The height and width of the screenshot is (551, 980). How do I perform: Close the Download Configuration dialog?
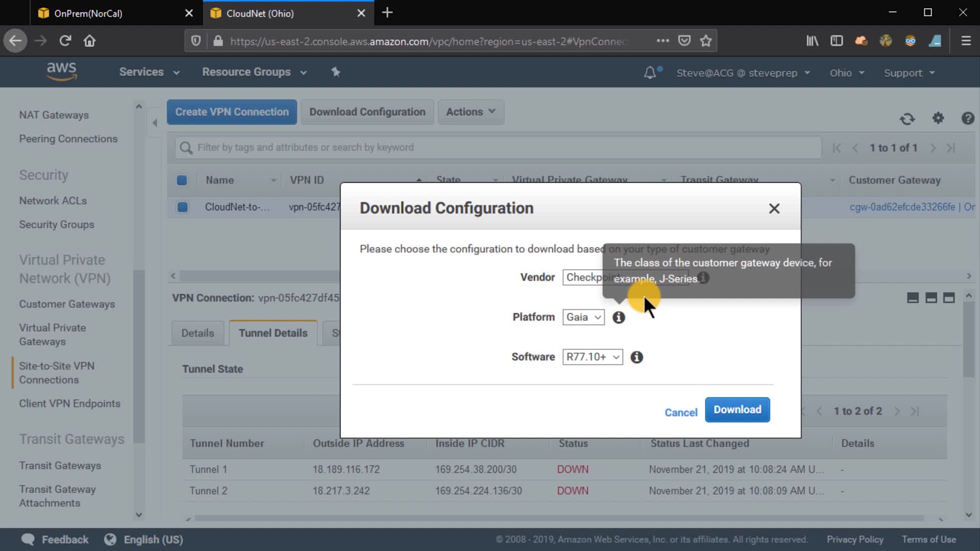(x=774, y=209)
